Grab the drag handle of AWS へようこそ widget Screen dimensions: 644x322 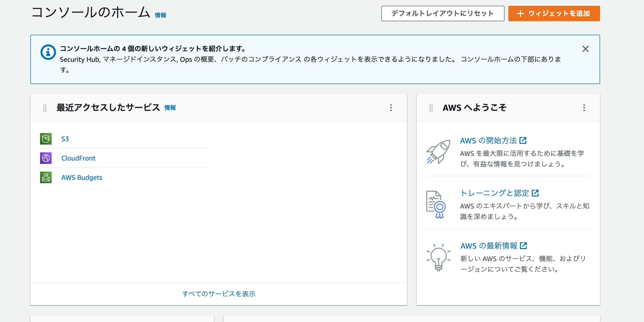point(431,108)
